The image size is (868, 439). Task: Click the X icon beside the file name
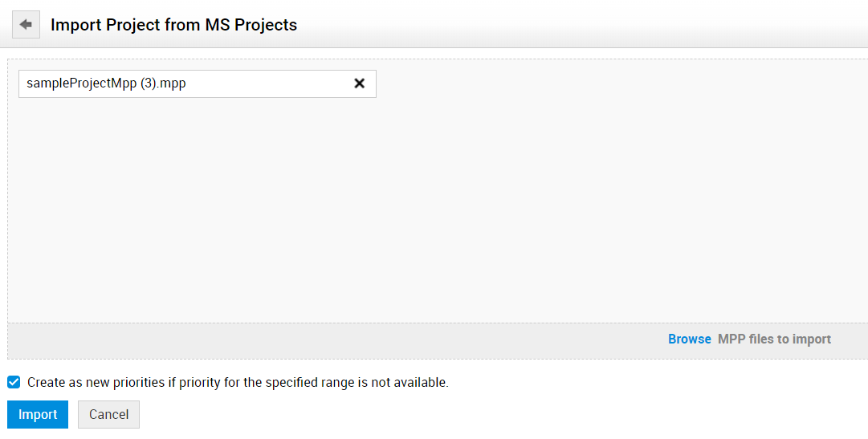tap(360, 83)
